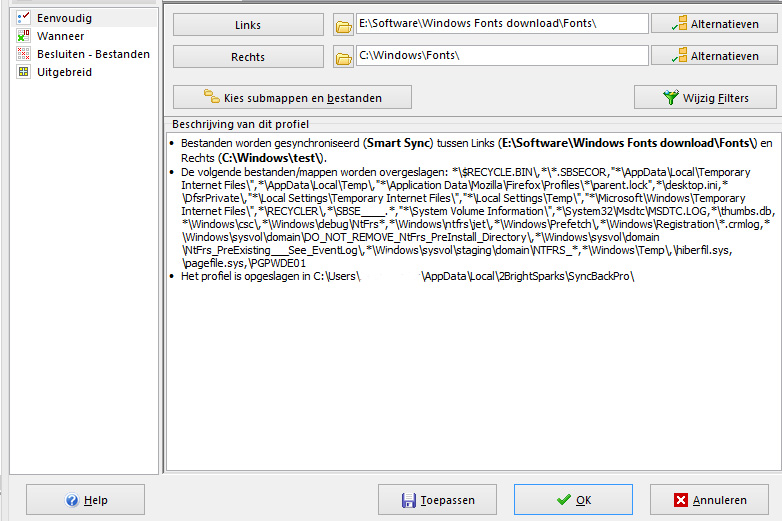The image size is (782, 521).
Task: Click the bold 'C:\Windows\test\' text
Action: coord(271,158)
